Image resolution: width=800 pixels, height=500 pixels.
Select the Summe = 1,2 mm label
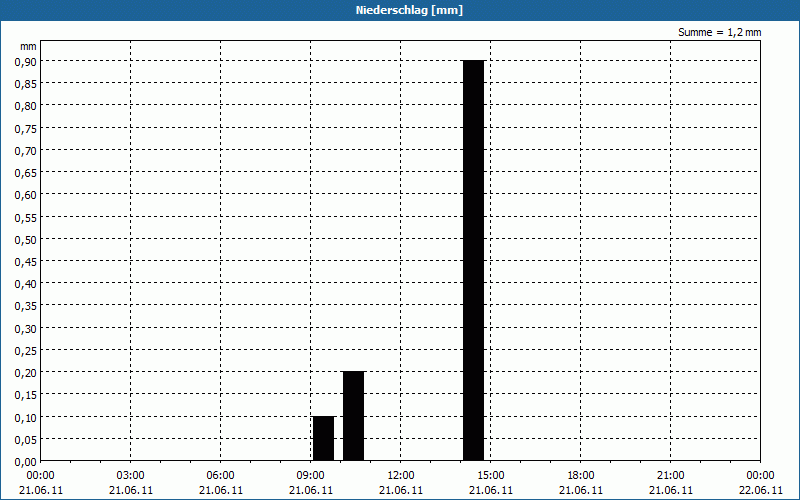coord(719,32)
